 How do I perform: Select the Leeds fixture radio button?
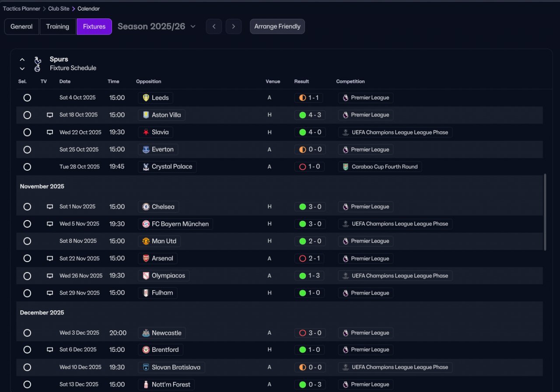[27, 98]
